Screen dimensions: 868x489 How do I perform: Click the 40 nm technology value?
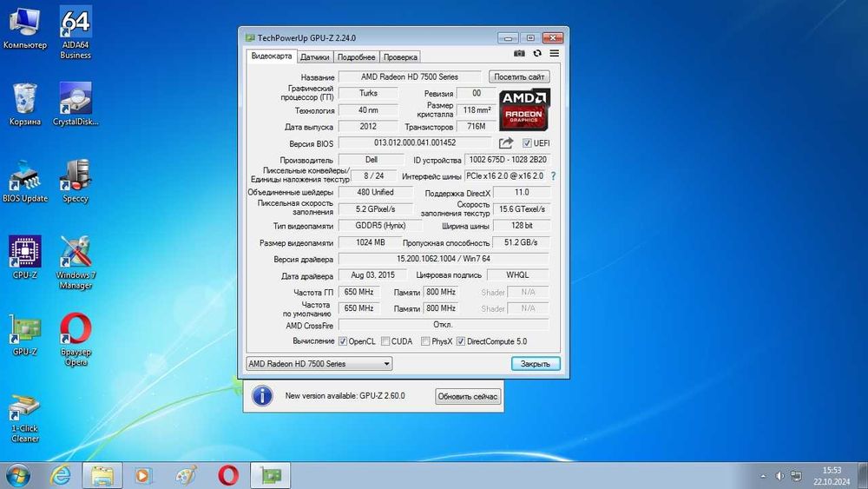[368, 109]
